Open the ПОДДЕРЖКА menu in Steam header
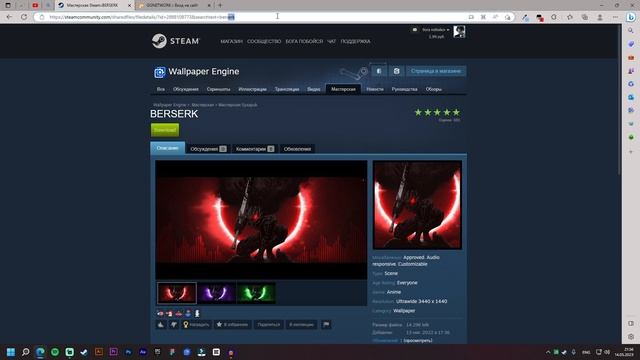 356,41
